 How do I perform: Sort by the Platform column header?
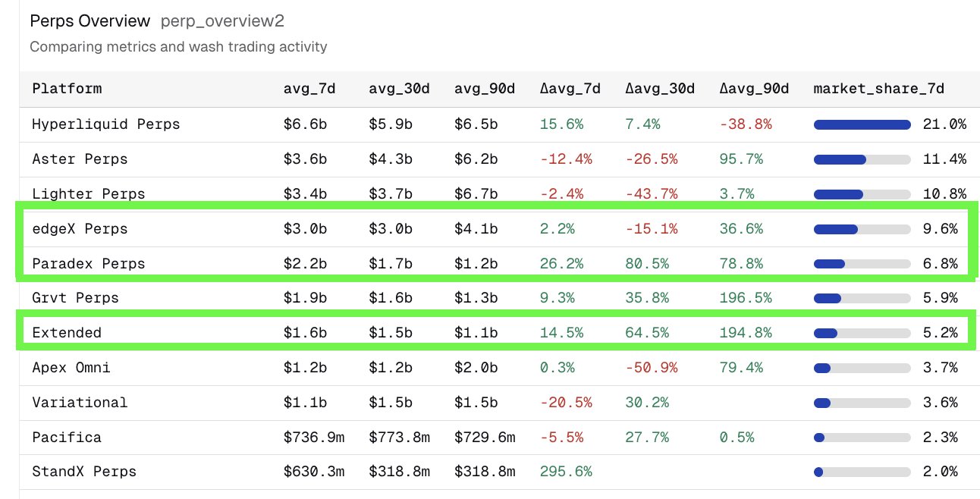67,89
